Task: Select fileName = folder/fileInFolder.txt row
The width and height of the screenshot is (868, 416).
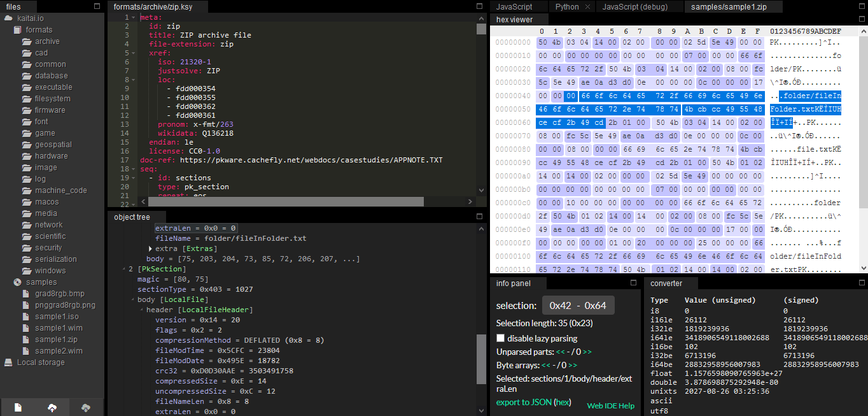Action: 231,238
